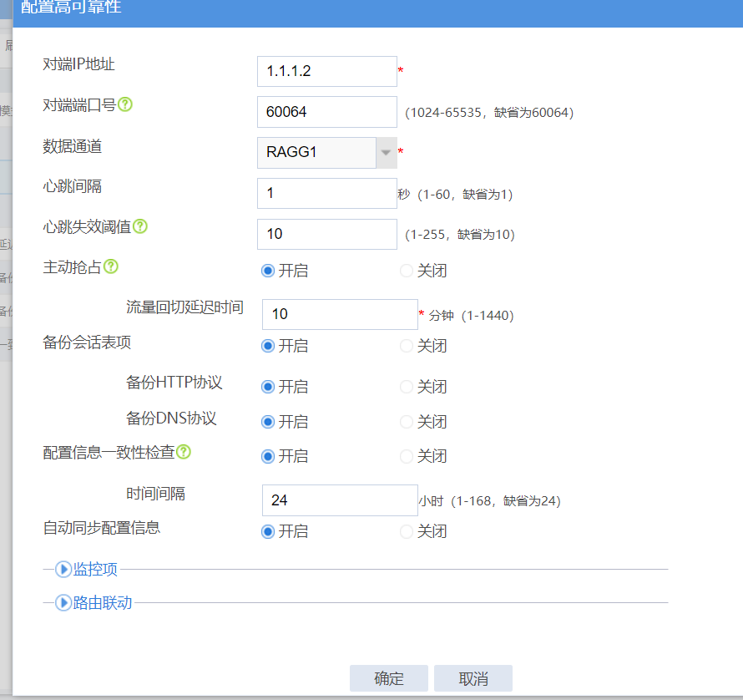This screenshot has width=743, height=700.
Task: Focus the 对端IP地址 input field
Action: tap(327, 71)
